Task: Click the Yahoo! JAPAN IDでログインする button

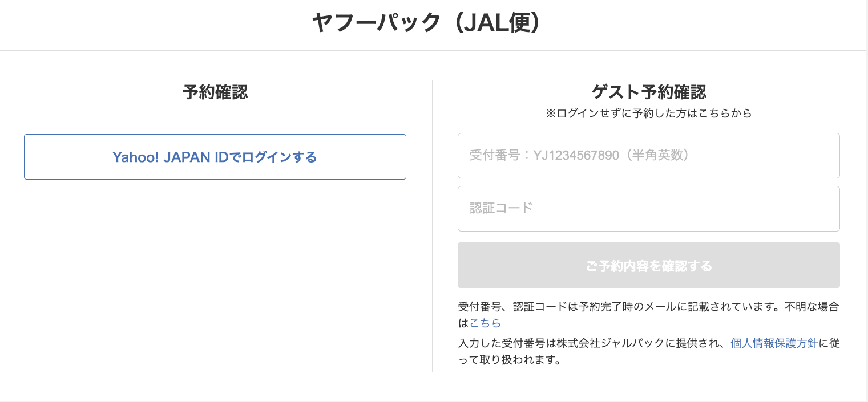Action: 215,157
